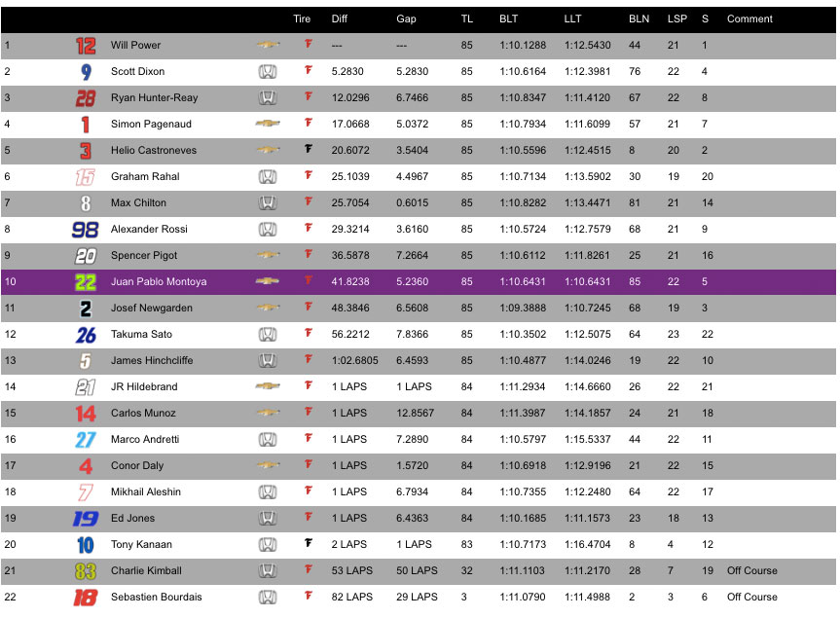This screenshot has height=618, width=840.
Task: Click Diff value 53 LAPS
Action: tap(352, 571)
